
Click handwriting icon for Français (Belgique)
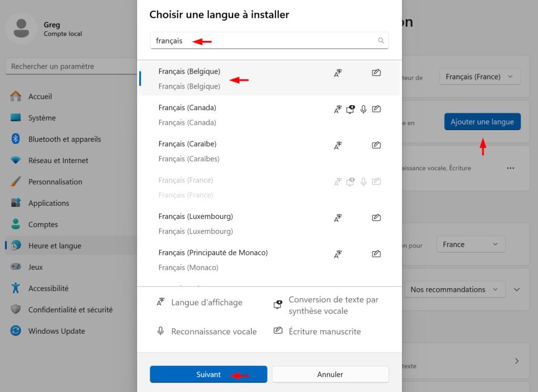click(x=376, y=72)
